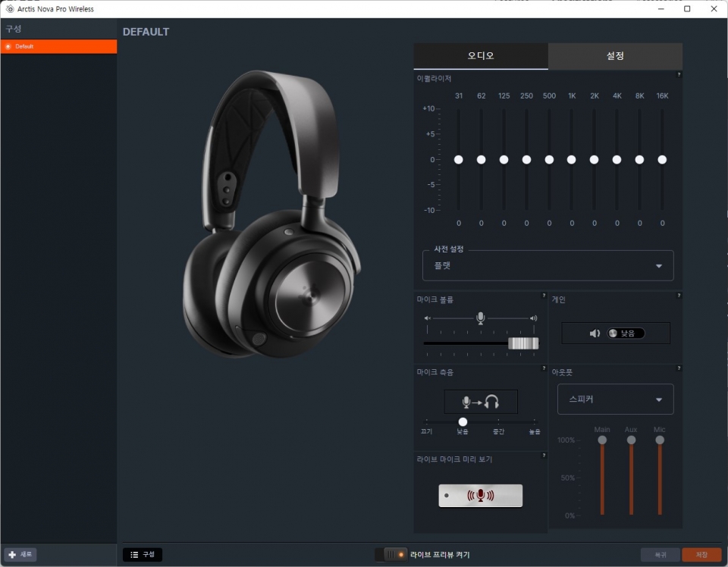Viewport: 728px width, 567px height.
Task: Click the 마이크 볼륨 slider handle
Action: [x=523, y=343]
